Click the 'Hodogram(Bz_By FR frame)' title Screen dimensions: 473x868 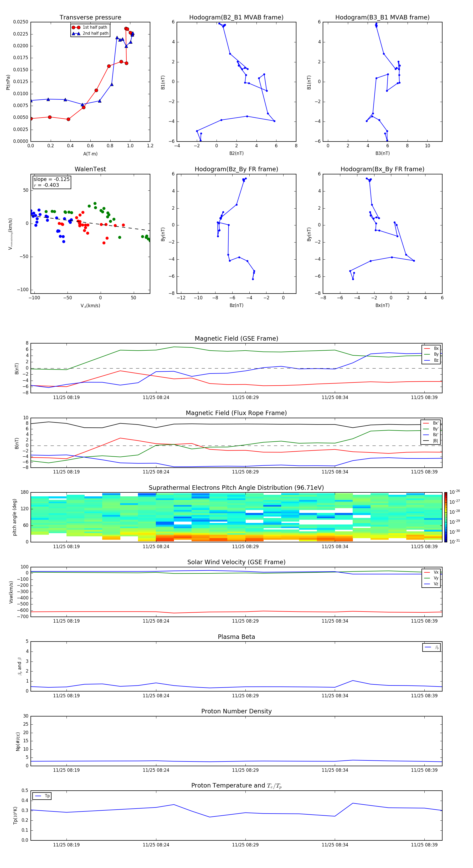(x=236, y=169)
